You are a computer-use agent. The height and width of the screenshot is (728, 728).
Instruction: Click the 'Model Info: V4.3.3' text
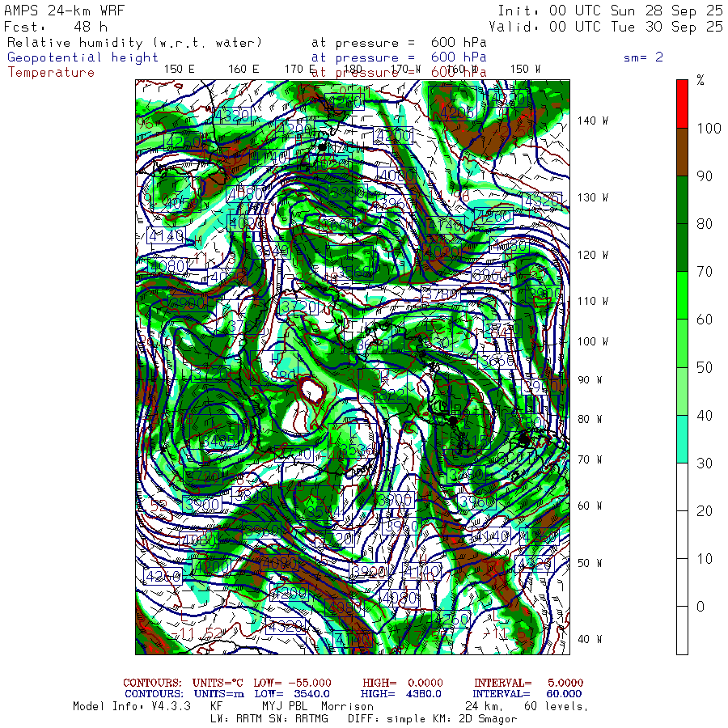click(132, 707)
